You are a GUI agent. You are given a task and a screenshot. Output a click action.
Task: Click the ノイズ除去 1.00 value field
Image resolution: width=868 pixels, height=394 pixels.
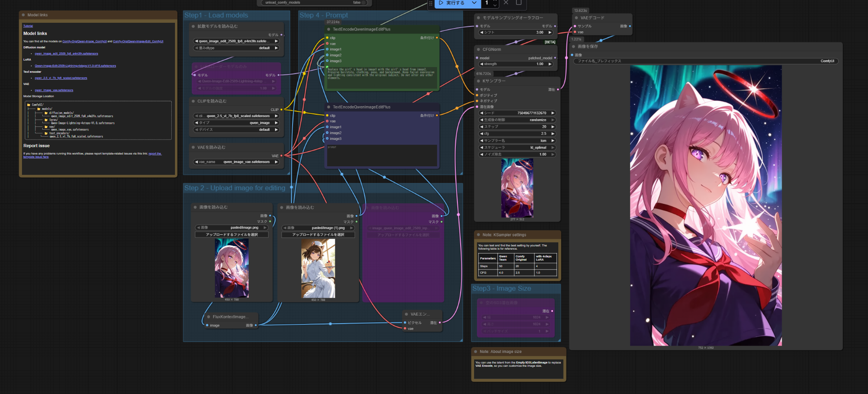coord(517,155)
